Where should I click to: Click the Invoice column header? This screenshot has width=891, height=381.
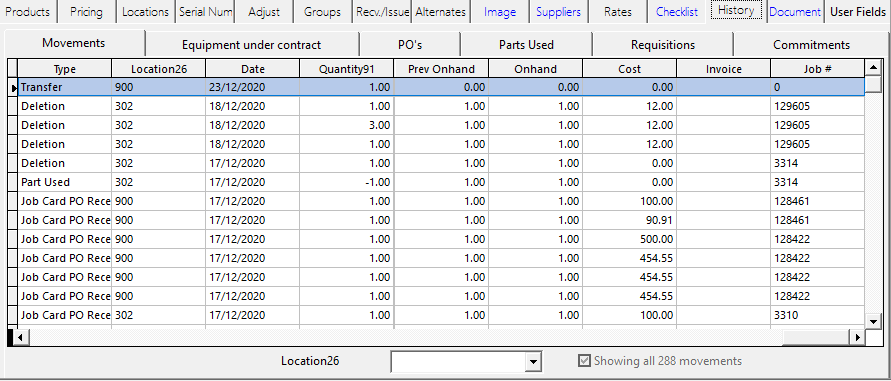coord(723,69)
